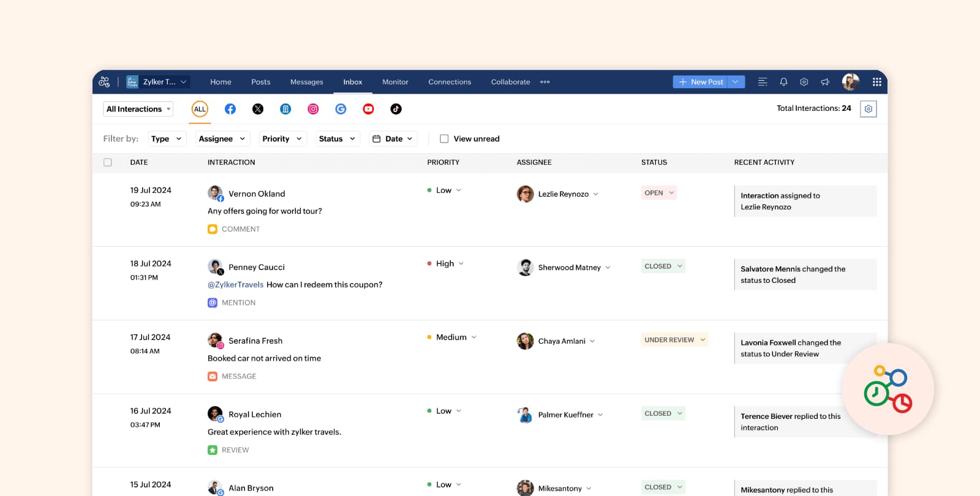The height and width of the screenshot is (496, 980).
Task: Open Serafina Fresh's profile picture
Action: (x=215, y=340)
